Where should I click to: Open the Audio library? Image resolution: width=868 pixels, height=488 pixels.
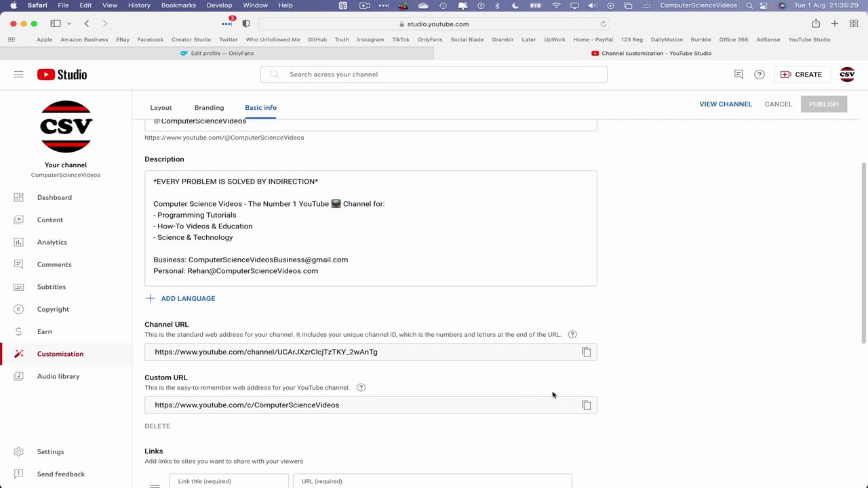(66, 376)
